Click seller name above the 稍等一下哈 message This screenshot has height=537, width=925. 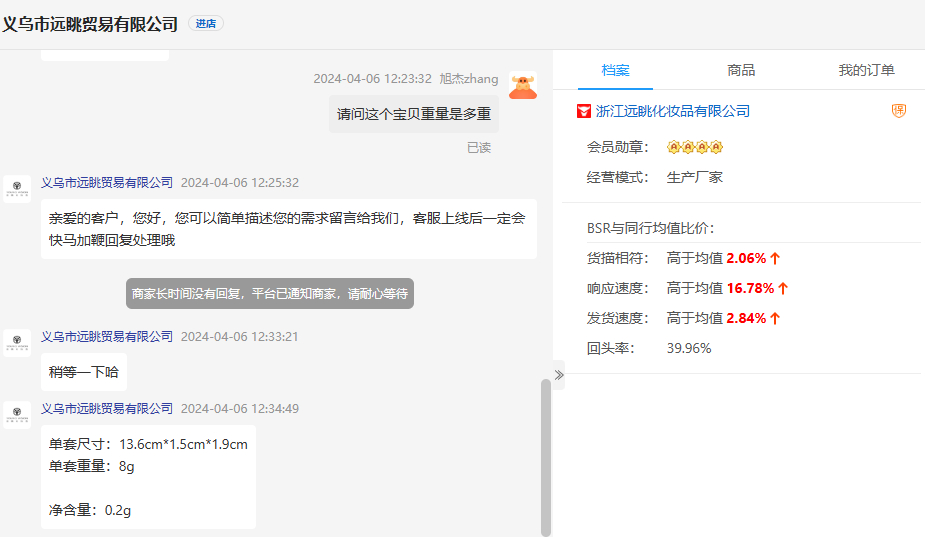106,336
